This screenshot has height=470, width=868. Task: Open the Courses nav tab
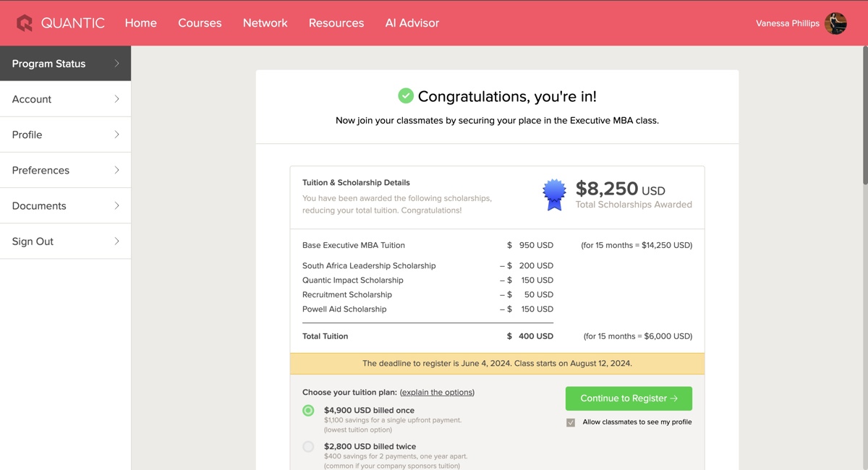point(200,23)
